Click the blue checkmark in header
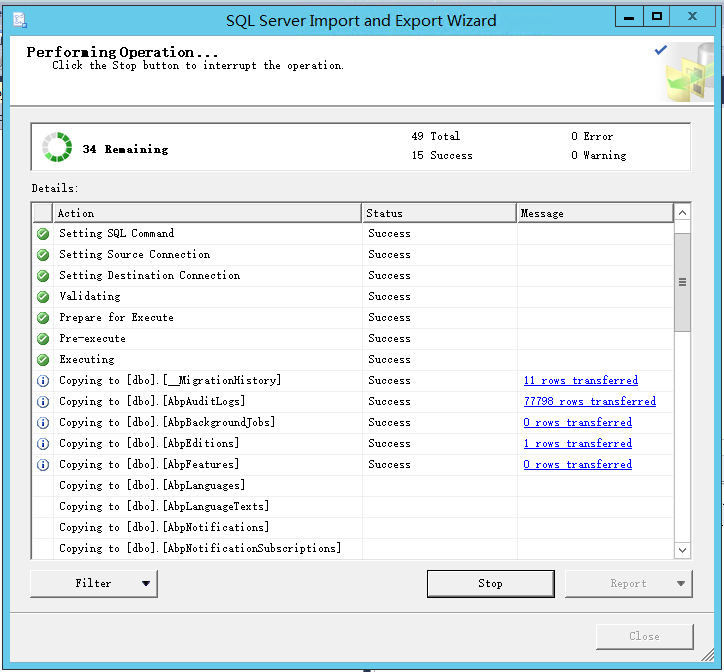Screen dimensions: 724x672 (661, 49)
